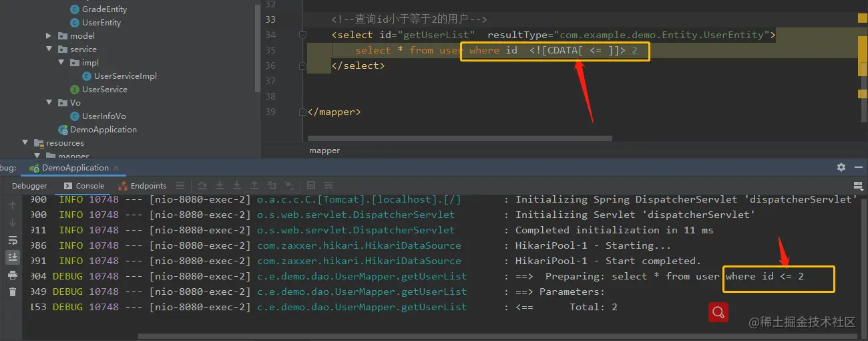Open UserServiceImpl class in project tree
This screenshot has width=868, height=341.
click(125, 76)
